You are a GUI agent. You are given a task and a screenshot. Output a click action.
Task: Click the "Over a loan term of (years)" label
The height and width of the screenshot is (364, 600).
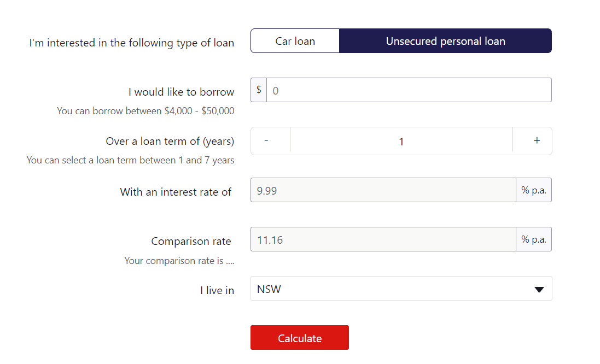coord(170,141)
